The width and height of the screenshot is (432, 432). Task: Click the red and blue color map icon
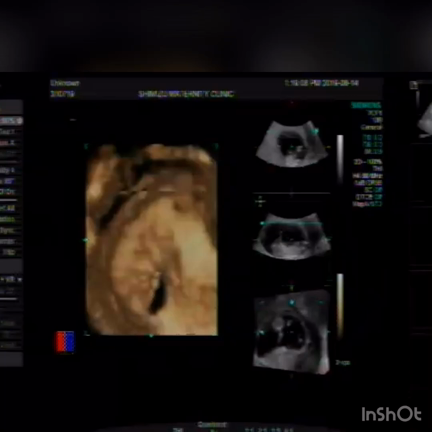(65, 341)
